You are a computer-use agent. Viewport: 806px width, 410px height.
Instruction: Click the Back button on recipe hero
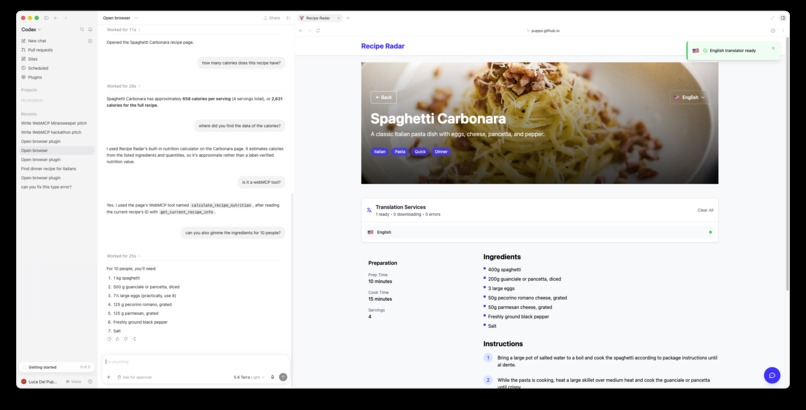pos(383,97)
